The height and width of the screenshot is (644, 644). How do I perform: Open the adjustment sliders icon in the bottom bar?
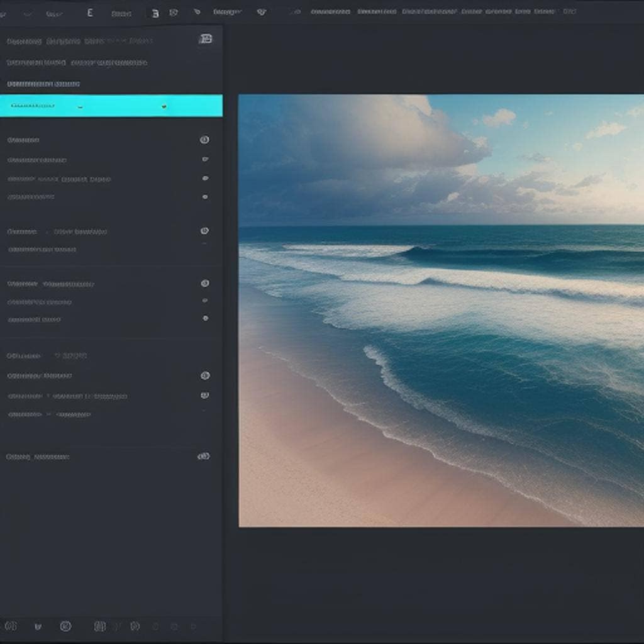coord(98,626)
